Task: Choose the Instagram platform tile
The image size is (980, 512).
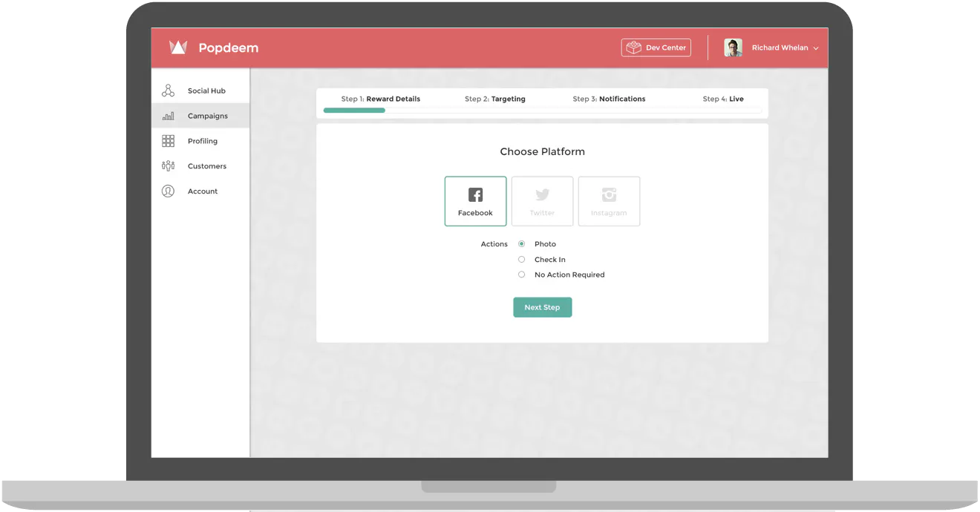Action: click(609, 201)
